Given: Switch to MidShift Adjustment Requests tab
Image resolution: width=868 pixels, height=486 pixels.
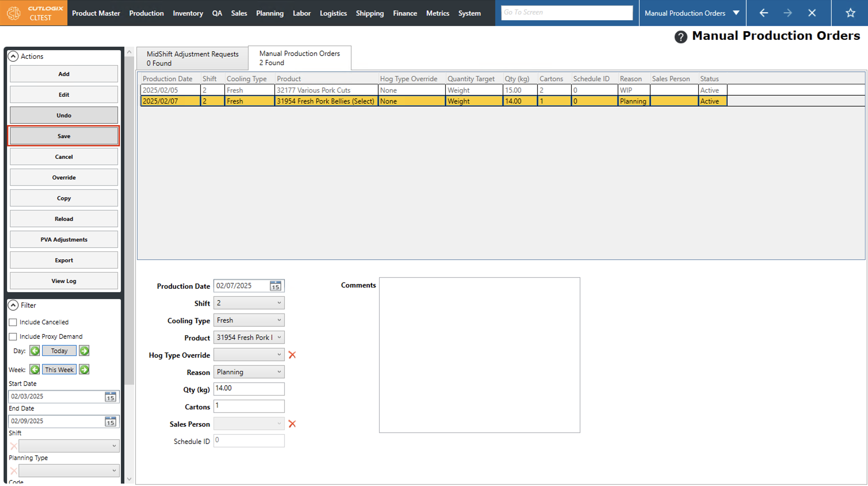Looking at the screenshot, I should pyautogui.click(x=192, y=58).
